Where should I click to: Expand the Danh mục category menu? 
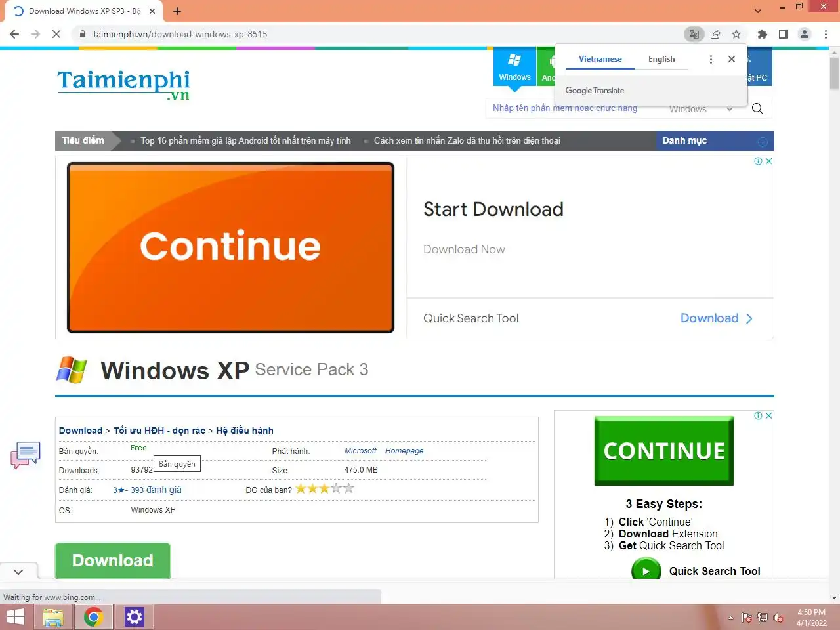point(715,140)
